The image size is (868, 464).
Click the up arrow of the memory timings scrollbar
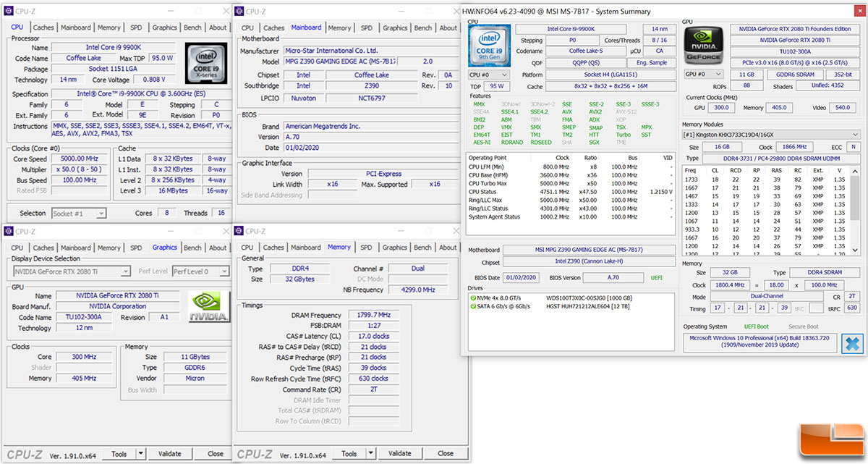pos(856,170)
